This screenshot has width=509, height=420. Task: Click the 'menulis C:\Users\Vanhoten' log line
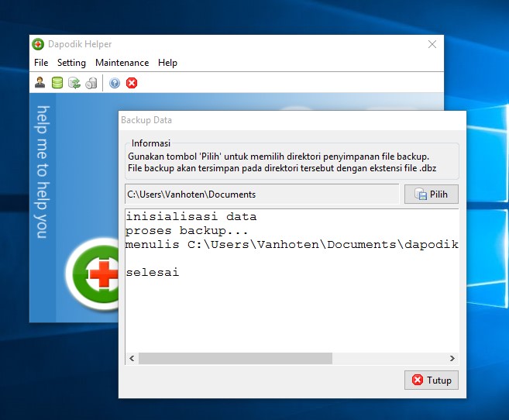[x=292, y=244]
